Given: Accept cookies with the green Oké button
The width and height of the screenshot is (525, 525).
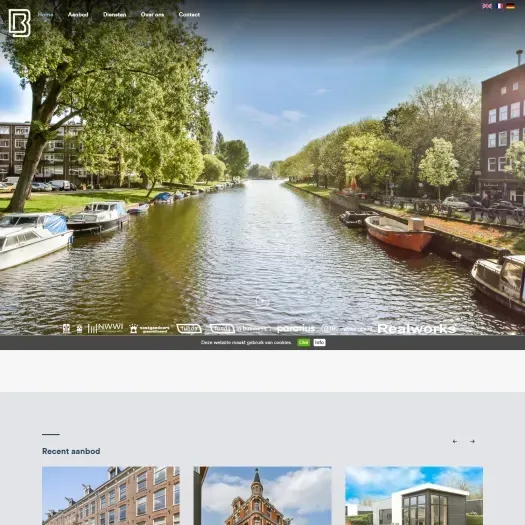Looking at the screenshot, I should (x=303, y=342).
